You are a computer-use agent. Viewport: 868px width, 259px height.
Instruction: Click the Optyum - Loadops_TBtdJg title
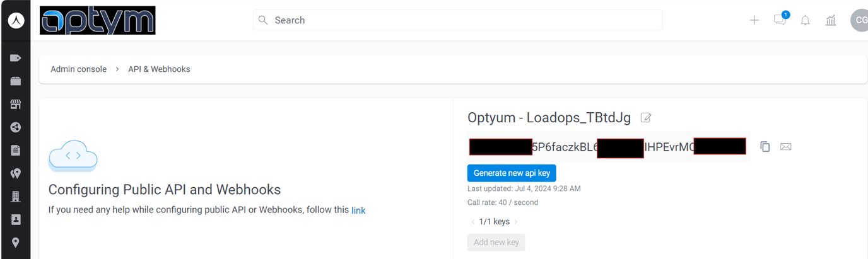tap(549, 118)
